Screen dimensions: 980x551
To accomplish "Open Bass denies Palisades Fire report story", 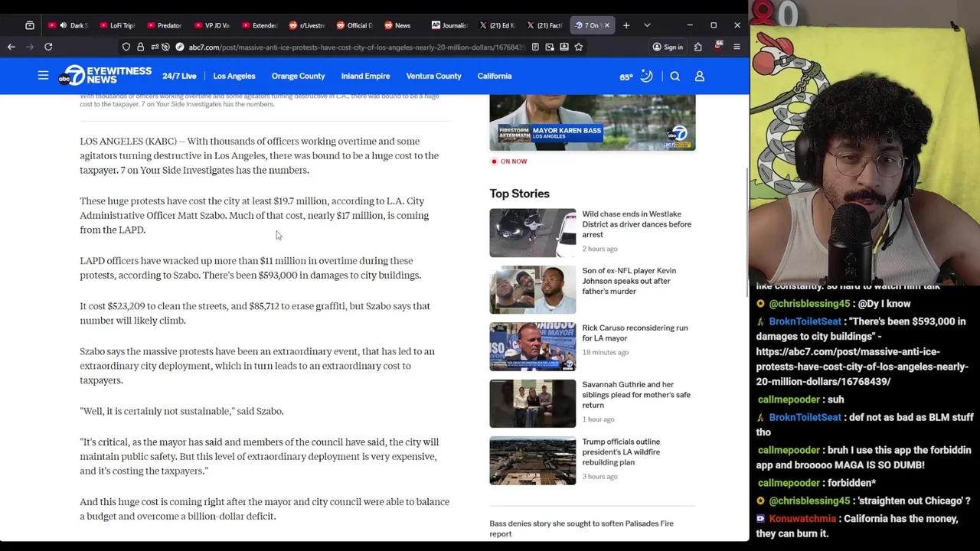I will coord(581,528).
